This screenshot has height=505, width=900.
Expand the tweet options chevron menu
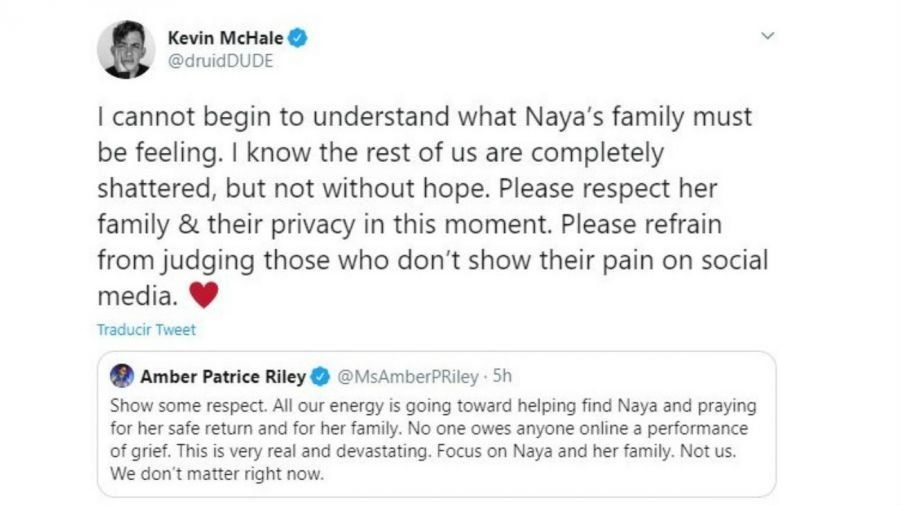pyautogui.click(x=767, y=36)
